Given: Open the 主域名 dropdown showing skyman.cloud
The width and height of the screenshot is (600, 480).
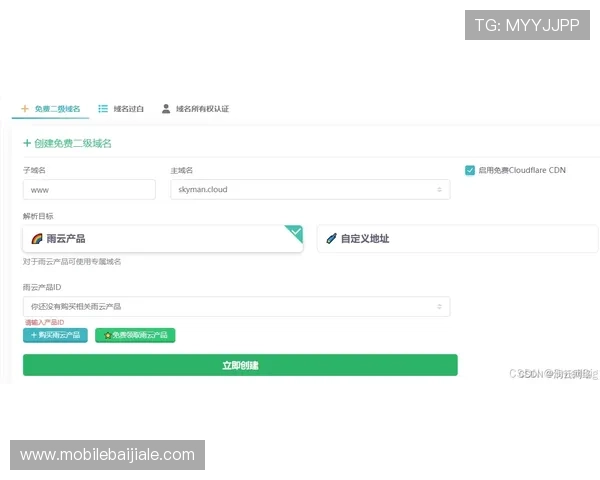Looking at the screenshot, I should [x=310, y=189].
